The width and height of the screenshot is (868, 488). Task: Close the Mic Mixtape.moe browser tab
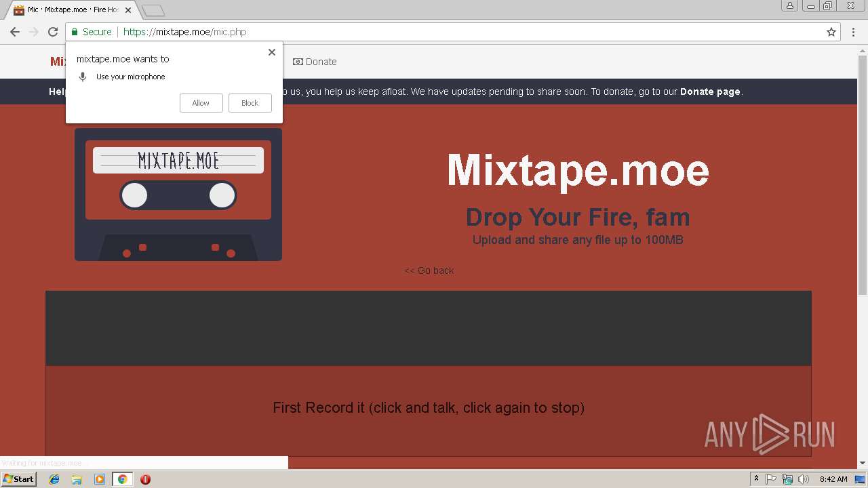click(128, 10)
